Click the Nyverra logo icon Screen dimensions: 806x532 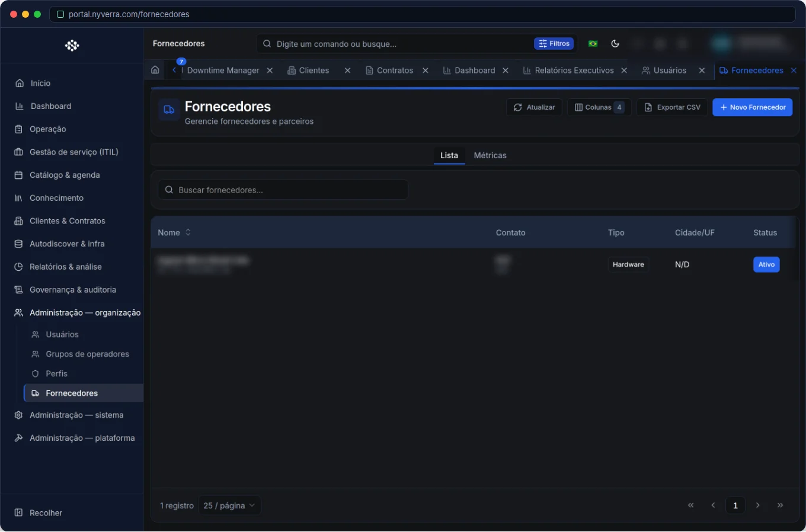pos(72,46)
